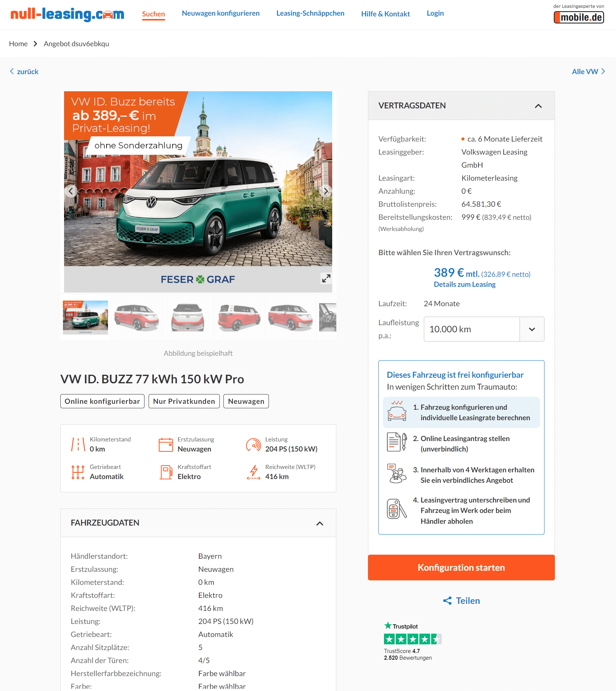Go back via zurück link
The image size is (616, 691).
[x=24, y=72]
